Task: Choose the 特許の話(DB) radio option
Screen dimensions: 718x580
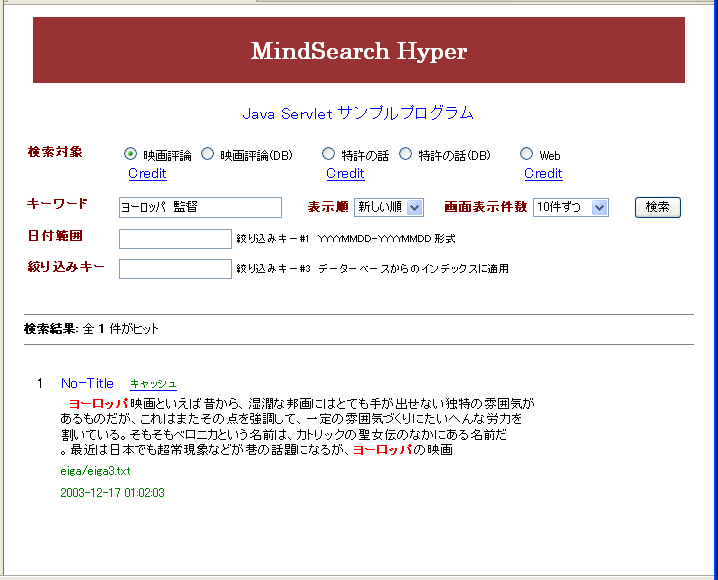Action: pyautogui.click(x=405, y=154)
